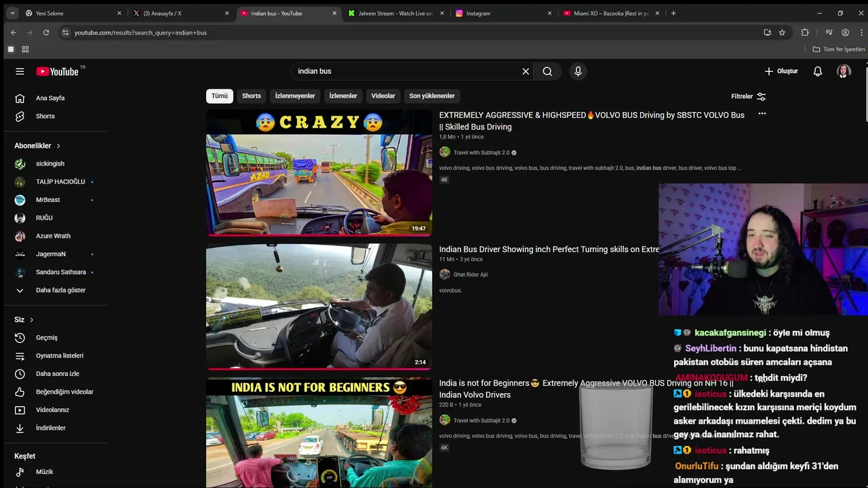Play the bus driver turning skills thumbnail
The width and height of the screenshot is (868, 488).
click(319, 307)
